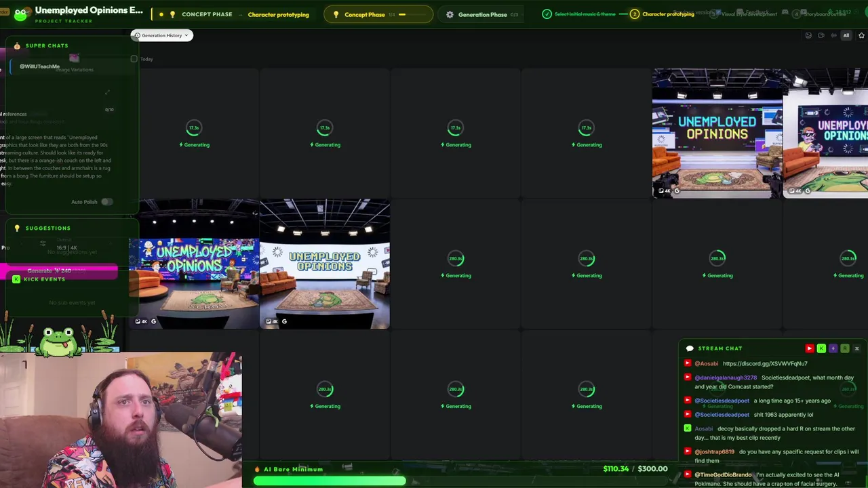The height and width of the screenshot is (488, 868).
Task: Click the output settings sliders icon
Action: coord(43,243)
